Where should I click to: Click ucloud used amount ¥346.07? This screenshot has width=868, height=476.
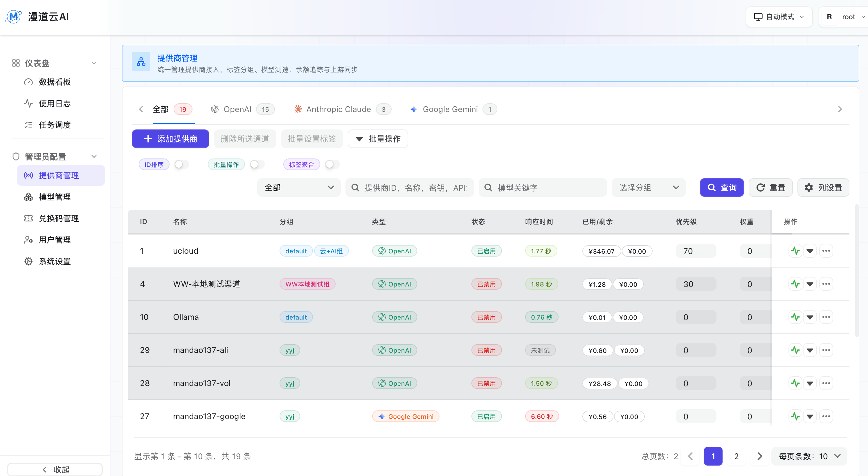(x=602, y=251)
